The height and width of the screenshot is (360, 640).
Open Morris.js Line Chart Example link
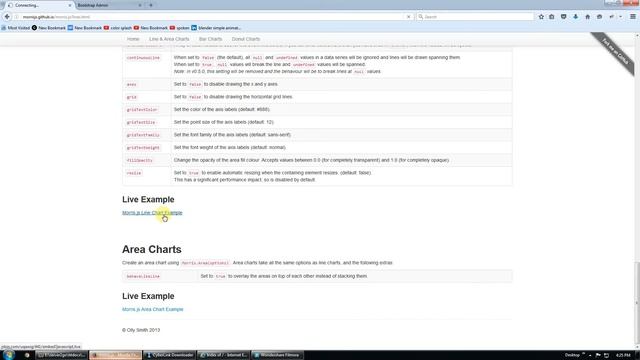pyautogui.click(x=152, y=213)
